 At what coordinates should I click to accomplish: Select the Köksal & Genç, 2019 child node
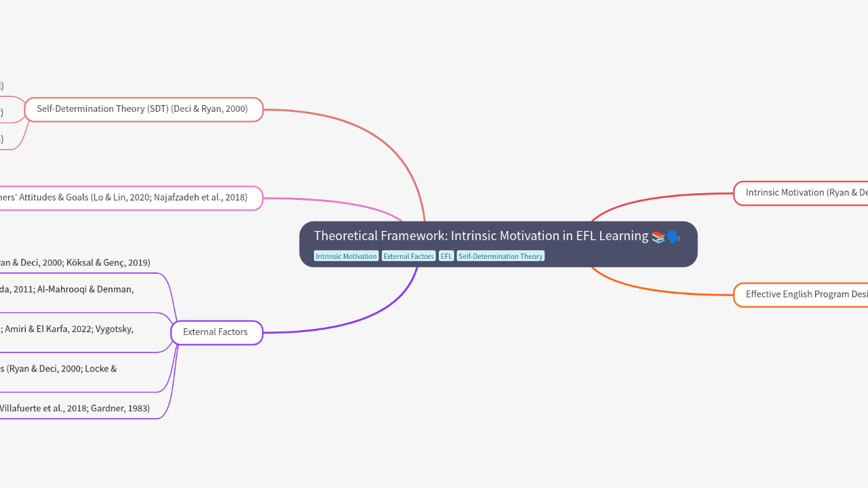pos(75,262)
